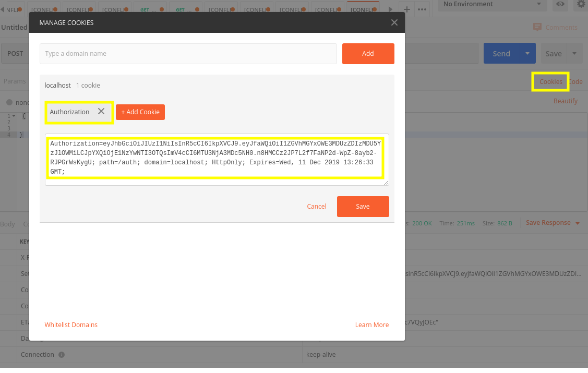588x373 pixels.
Task: Open the No Environment dropdown
Action: click(491, 5)
